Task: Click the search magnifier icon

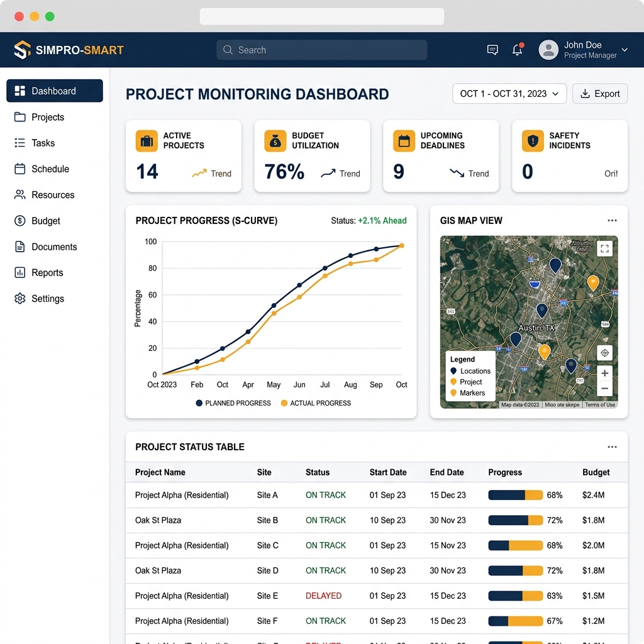Action: click(x=228, y=50)
